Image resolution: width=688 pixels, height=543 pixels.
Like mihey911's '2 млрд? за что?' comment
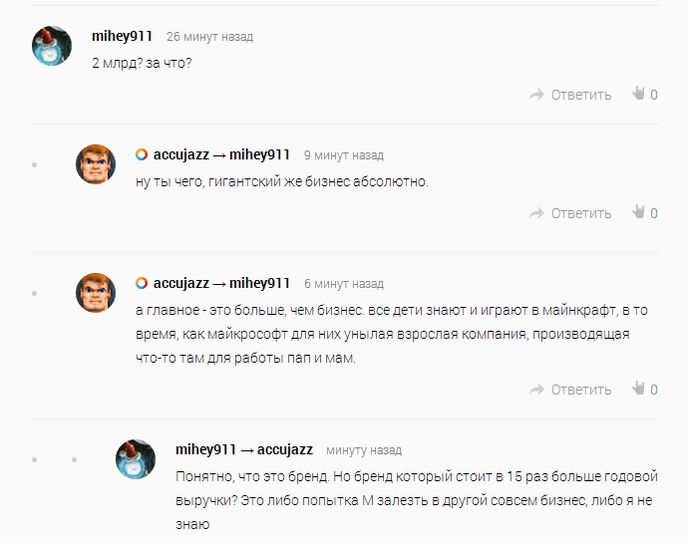pyautogui.click(x=638, y=93)
